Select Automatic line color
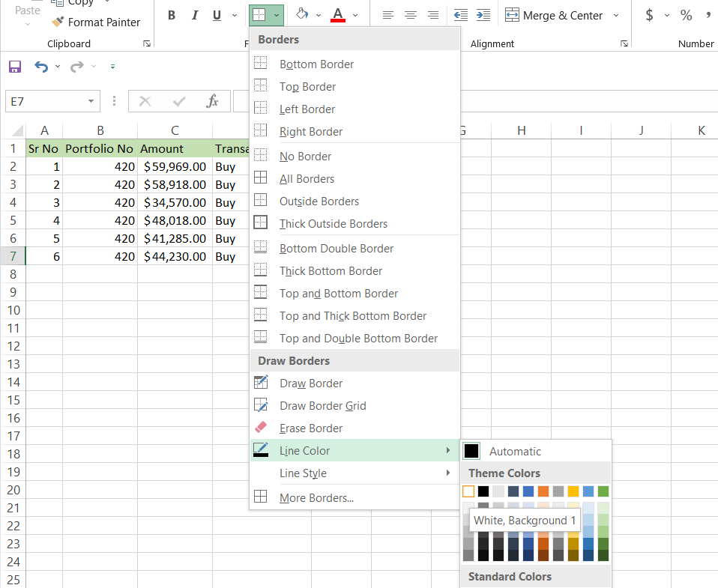The width and height of the screenshot is (718, 588). [x=514, y=452]
